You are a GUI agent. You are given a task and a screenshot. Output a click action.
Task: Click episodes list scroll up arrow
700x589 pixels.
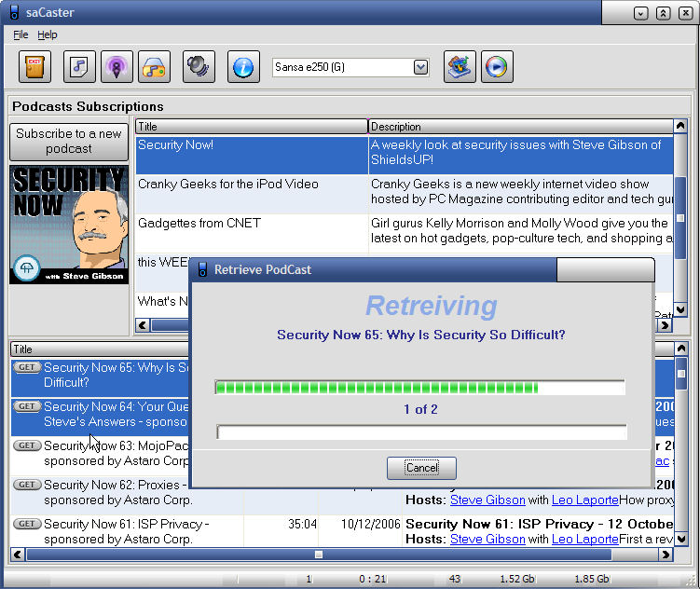[681, 349]
